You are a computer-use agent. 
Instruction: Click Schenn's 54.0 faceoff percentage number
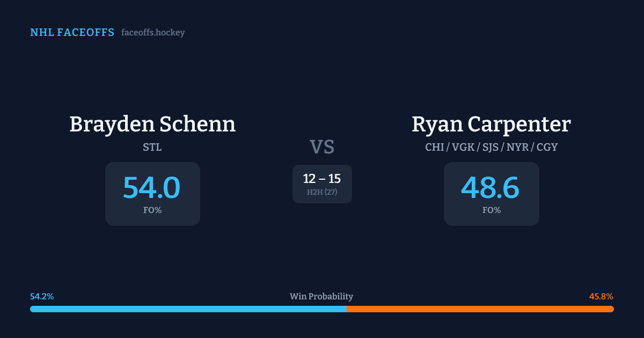(x=152, y=187)
